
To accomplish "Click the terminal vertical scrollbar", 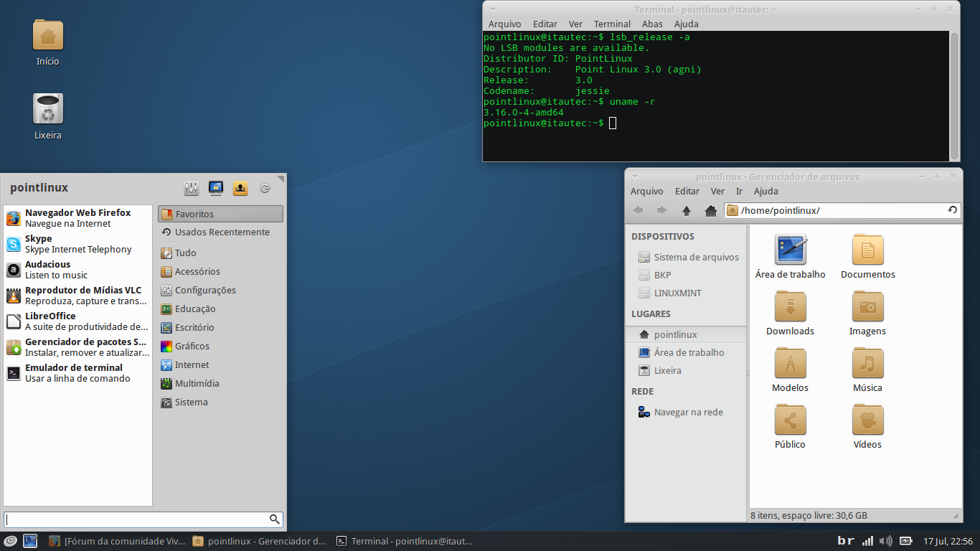I will coord(954,95).
